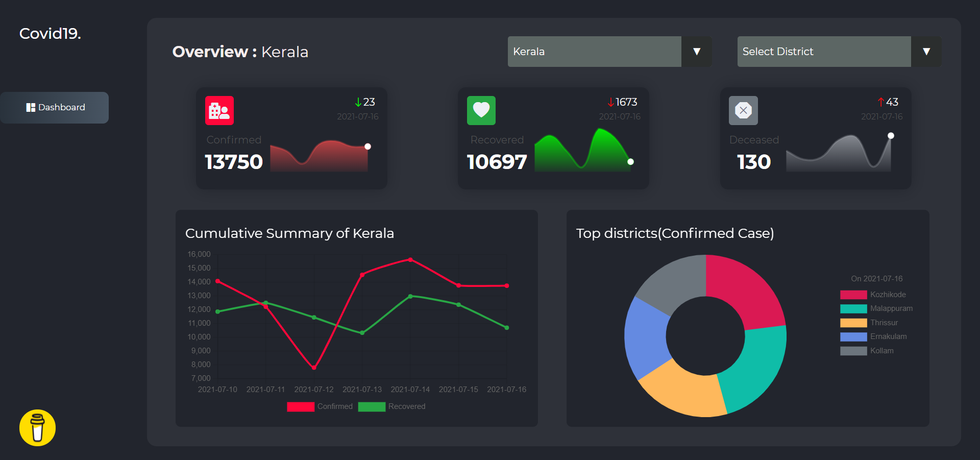Expand district list using its arrow button
The height and width of the screenshot is (460, 980).
(x=926, y=52)
